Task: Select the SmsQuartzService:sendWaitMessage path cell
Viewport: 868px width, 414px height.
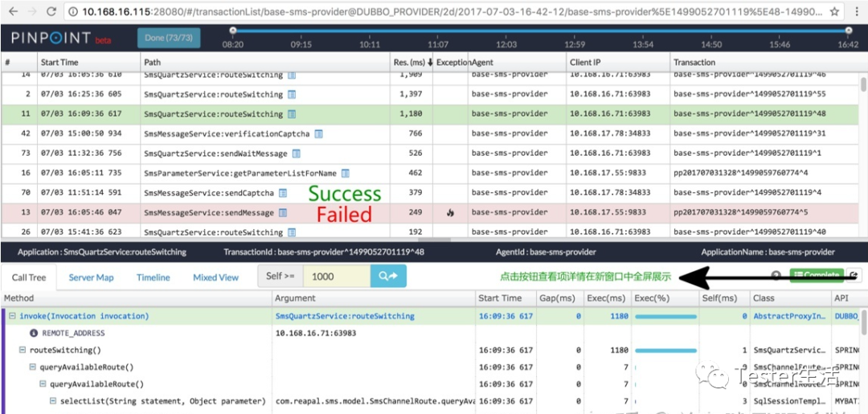Action: [215, 154]
